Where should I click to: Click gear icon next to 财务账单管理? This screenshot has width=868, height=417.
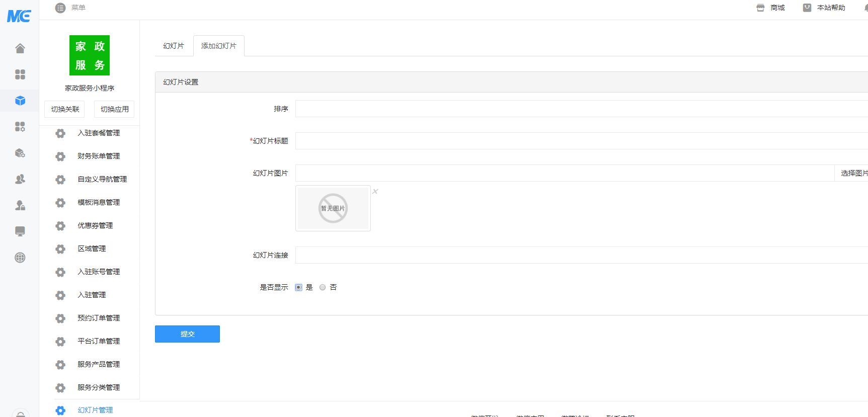60,156
